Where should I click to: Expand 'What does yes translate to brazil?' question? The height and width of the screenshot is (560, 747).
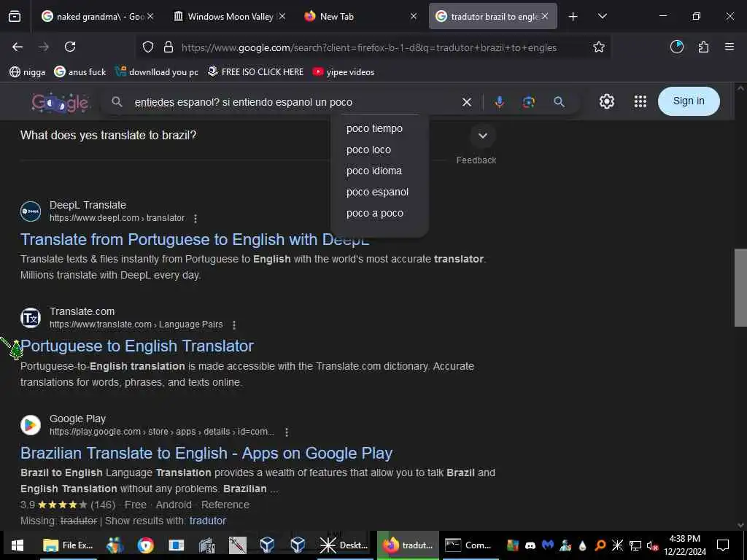(483, 136)
